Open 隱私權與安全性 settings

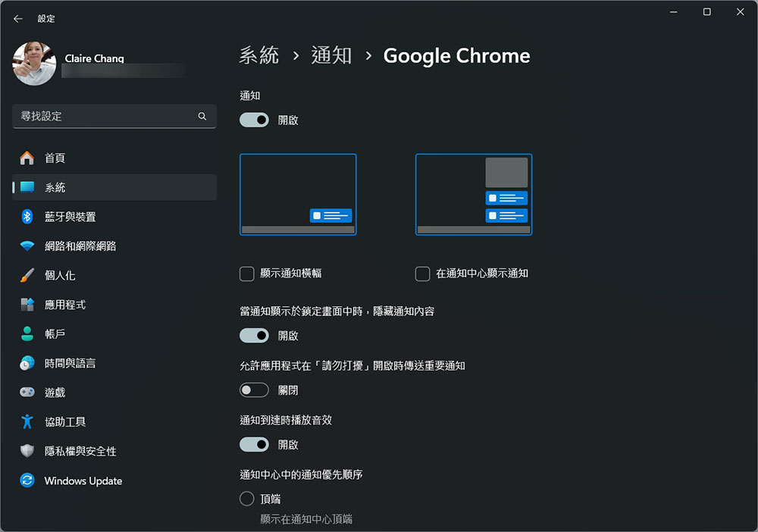pos(114,452)
